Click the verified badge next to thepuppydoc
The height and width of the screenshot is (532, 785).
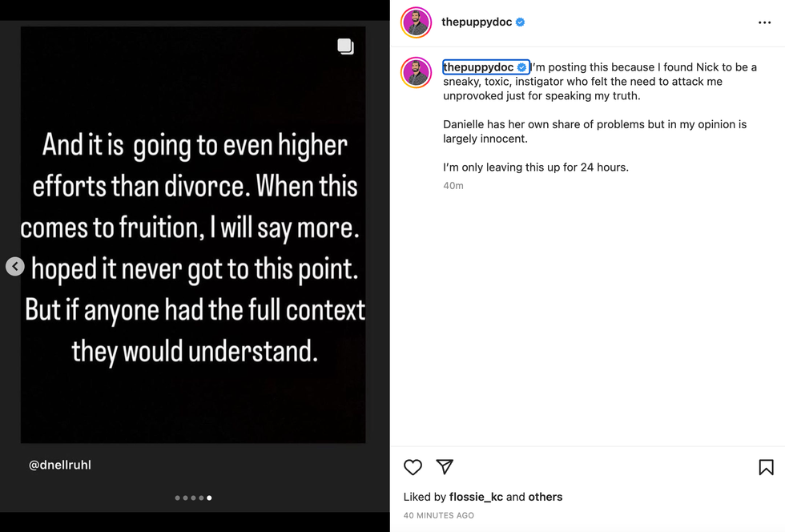tap(520, 22)
